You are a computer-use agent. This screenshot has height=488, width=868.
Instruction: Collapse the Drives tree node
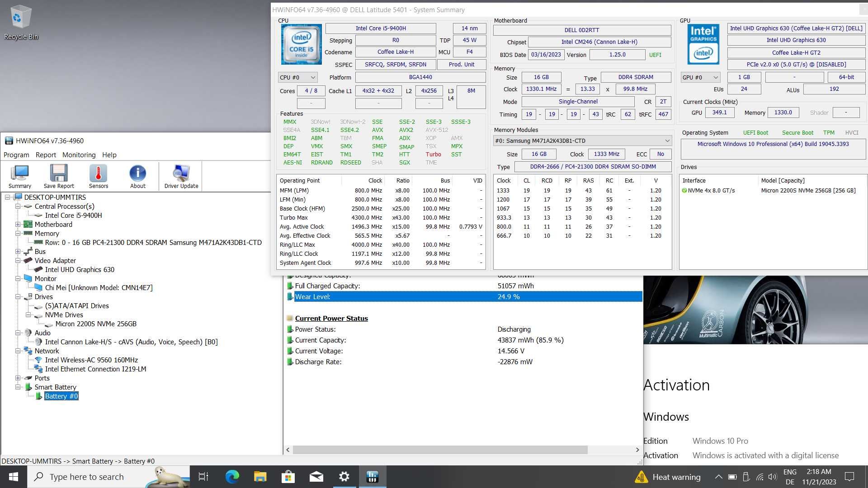tap(18, 296)
